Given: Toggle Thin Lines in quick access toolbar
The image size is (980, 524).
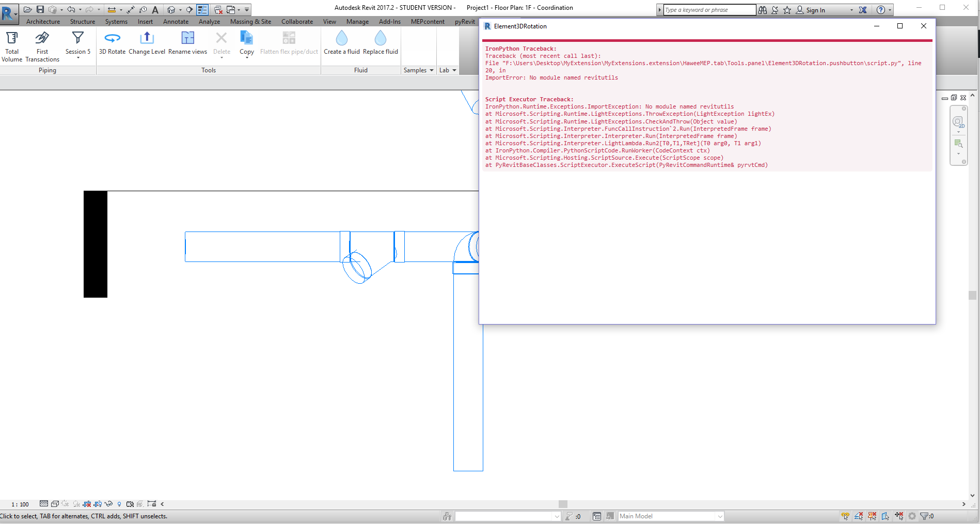Looking at the screenshot, I should click(x=203, y=9).
